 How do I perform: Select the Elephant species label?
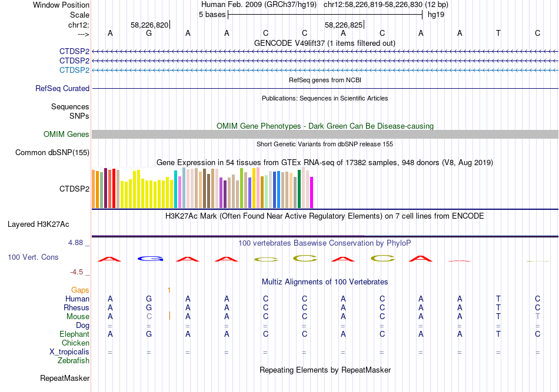tap(74, 334)
